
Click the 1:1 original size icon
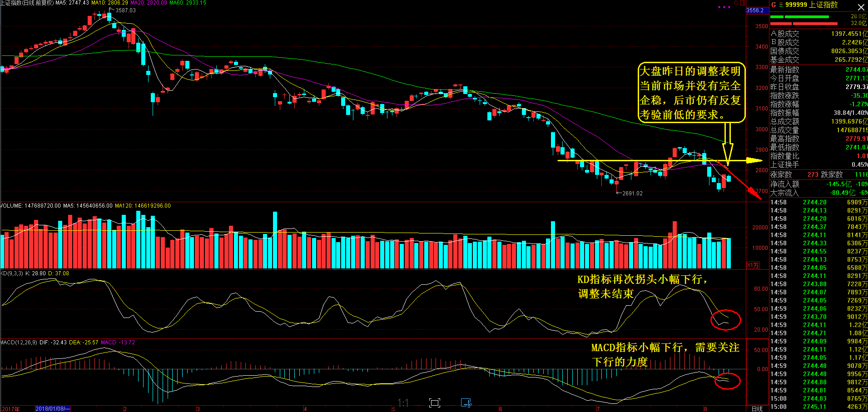tap(403, 403)
